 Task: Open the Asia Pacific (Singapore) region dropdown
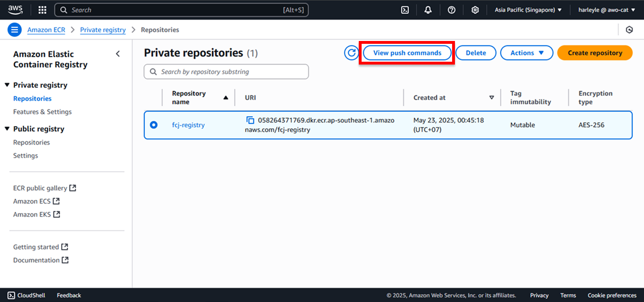[528, 10]
